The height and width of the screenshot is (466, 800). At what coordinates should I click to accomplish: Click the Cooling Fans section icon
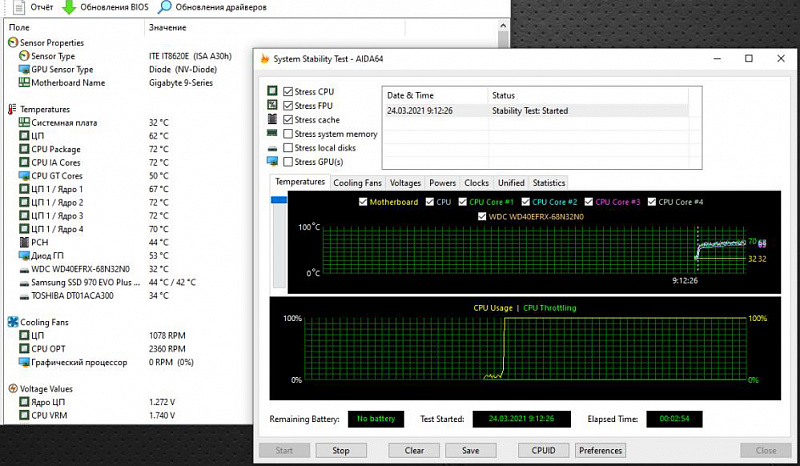[x=12, y=322]
